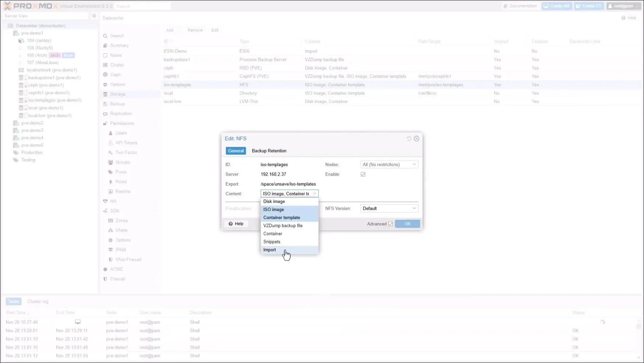The width and height of the screenshot is (644, 363).
Task: Open the Cluster section icon
Action: click(105, 65)
